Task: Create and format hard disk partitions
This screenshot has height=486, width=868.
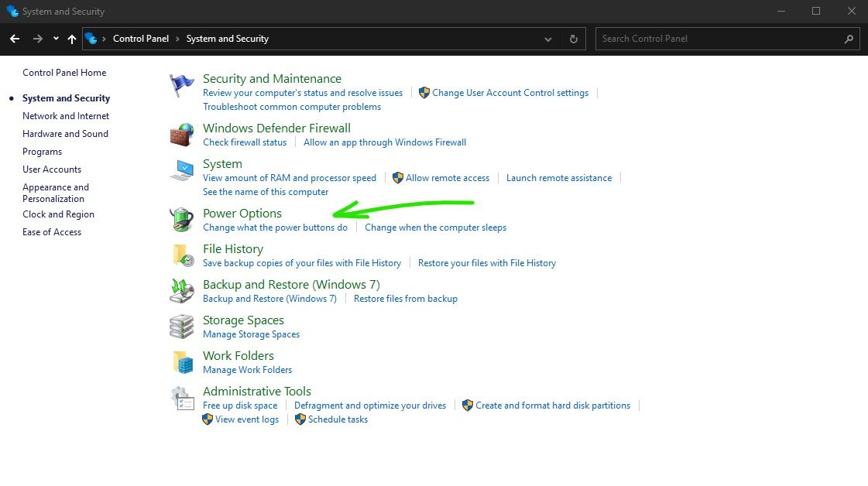Action: click(x=552, y=406)
